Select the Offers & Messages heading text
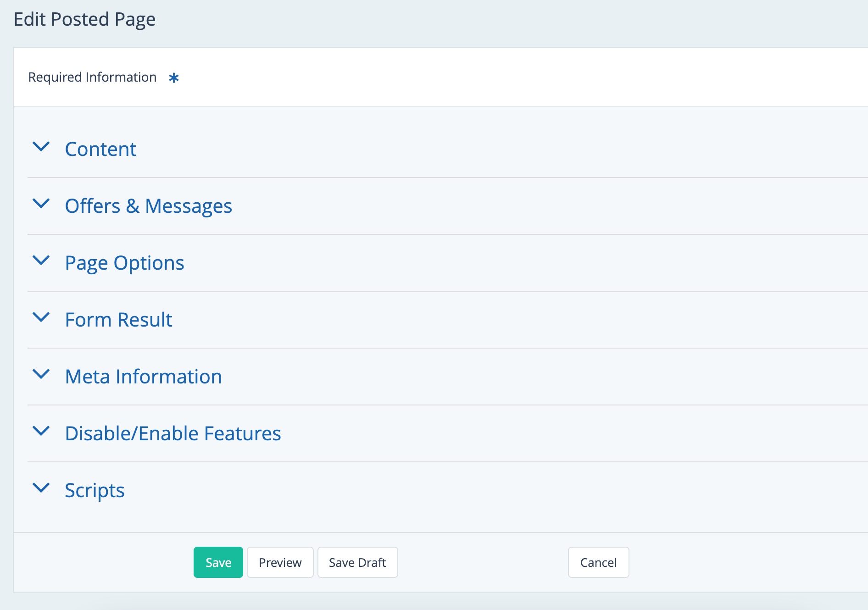868x610 pixels. click(148, 206)
